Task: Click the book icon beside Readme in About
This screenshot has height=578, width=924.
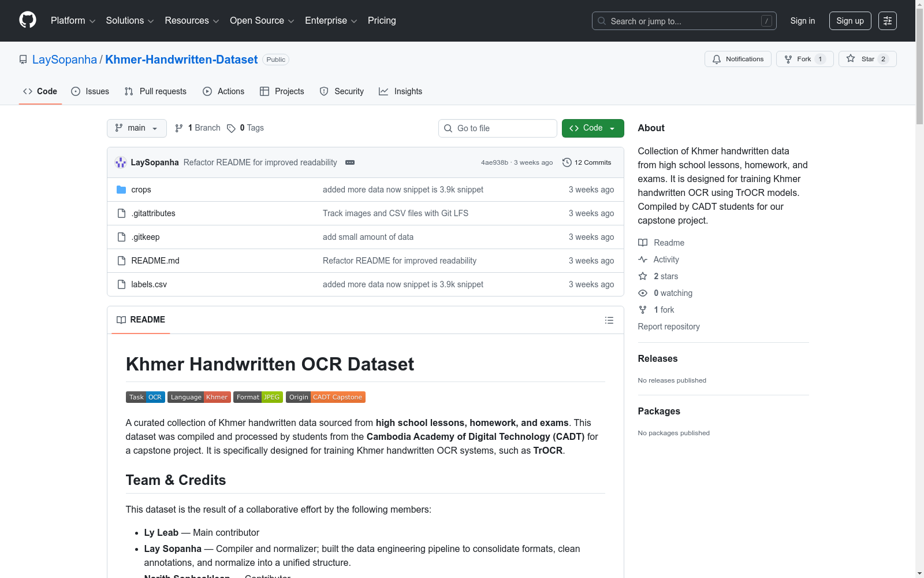Action: tap(643, 243)
